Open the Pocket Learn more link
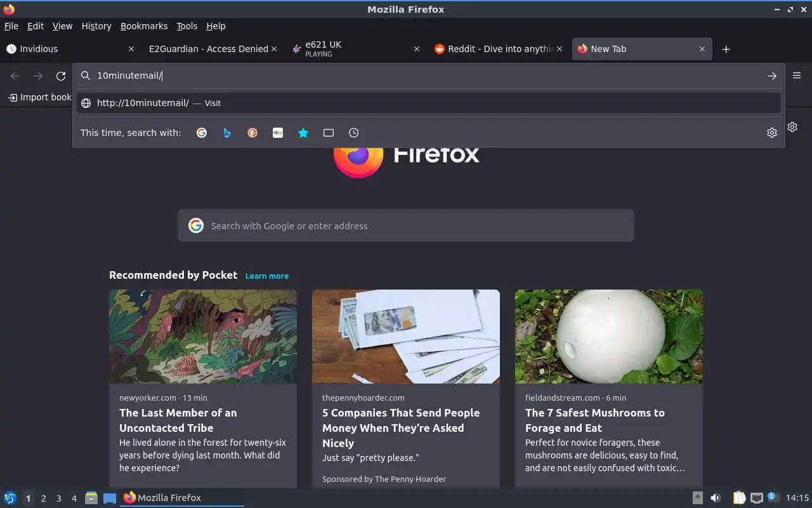This screenshot has height=508, width=812. tap(267, 276)
